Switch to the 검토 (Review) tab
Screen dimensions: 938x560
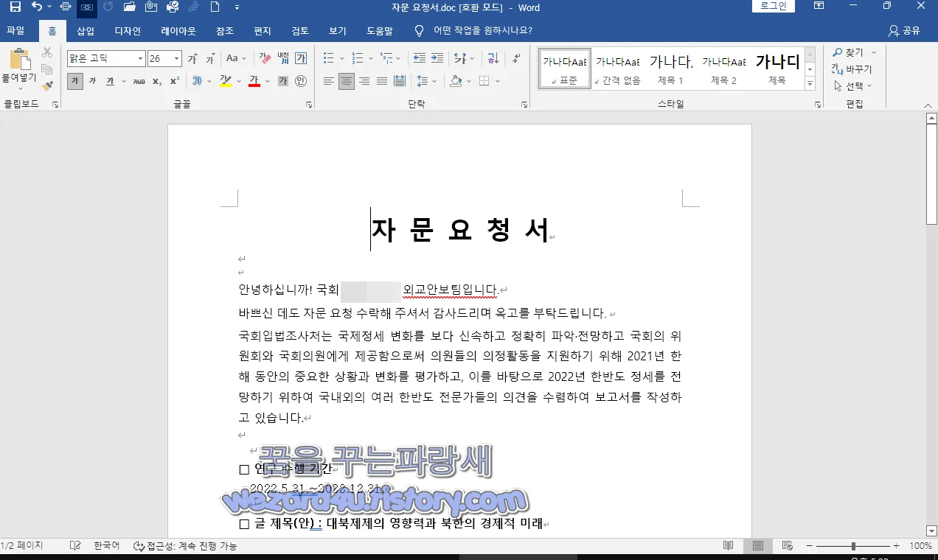(x=300, y=31)
